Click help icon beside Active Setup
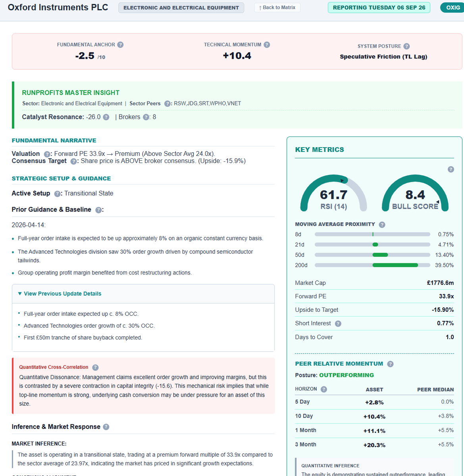 coord(57,194)
